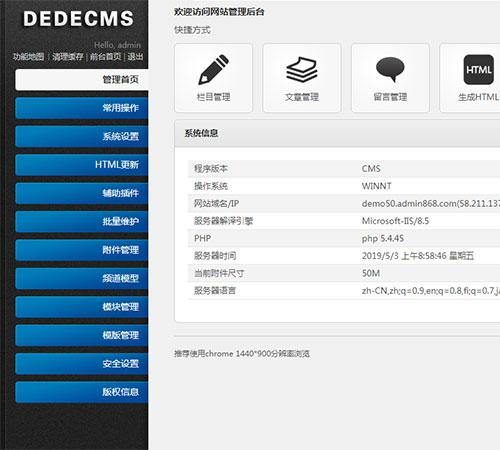Screen dimensions: 500x450
Task: Open the 辅助插件 sidebar menu
Action: coord(82,193)
